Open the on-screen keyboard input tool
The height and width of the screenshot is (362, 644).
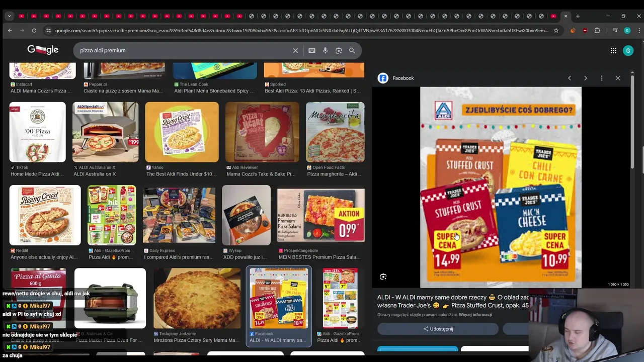tap(312, 50)
